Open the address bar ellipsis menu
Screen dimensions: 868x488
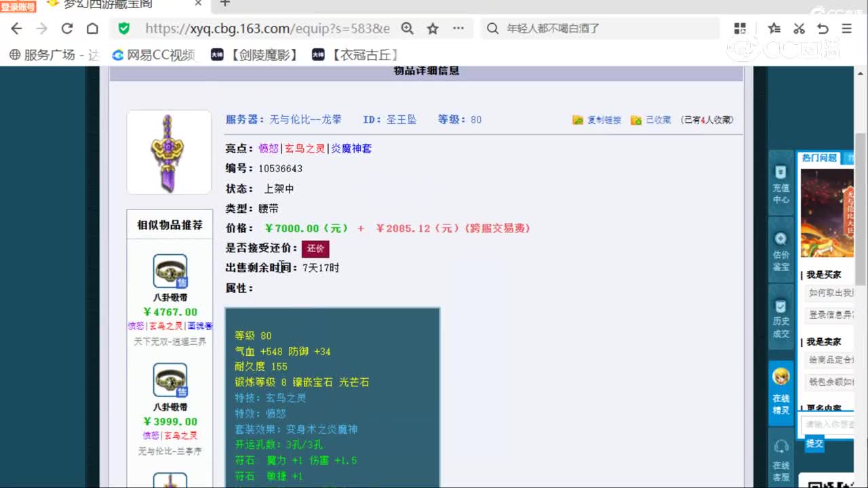[458, 28]
